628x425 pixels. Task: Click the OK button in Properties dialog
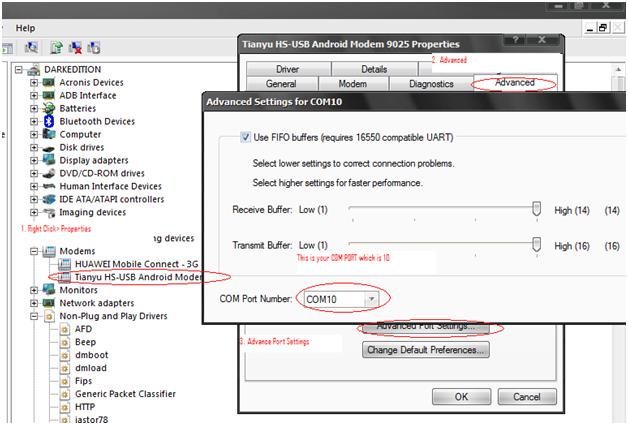tap(461, 397)
